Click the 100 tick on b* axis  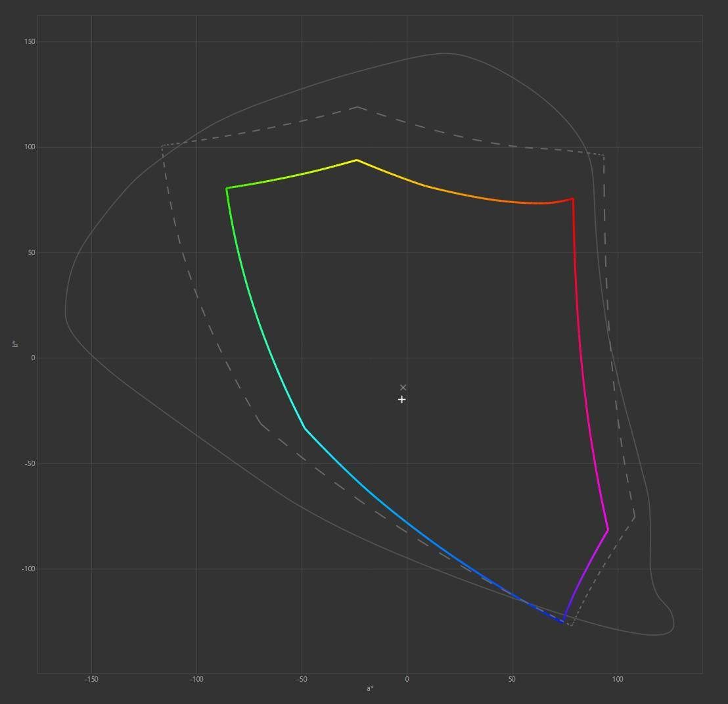pyautogui.click(x=30, y=147)
